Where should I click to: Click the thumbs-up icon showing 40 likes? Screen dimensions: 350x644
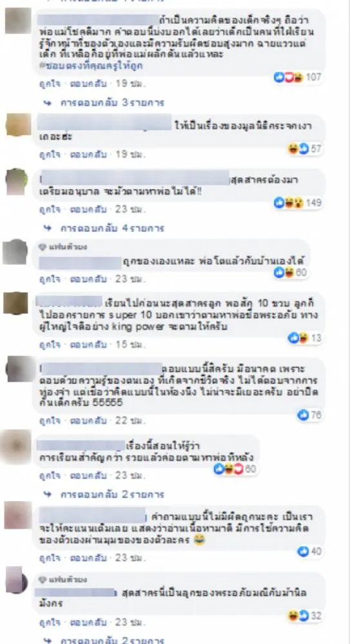(x=303, y=551)
